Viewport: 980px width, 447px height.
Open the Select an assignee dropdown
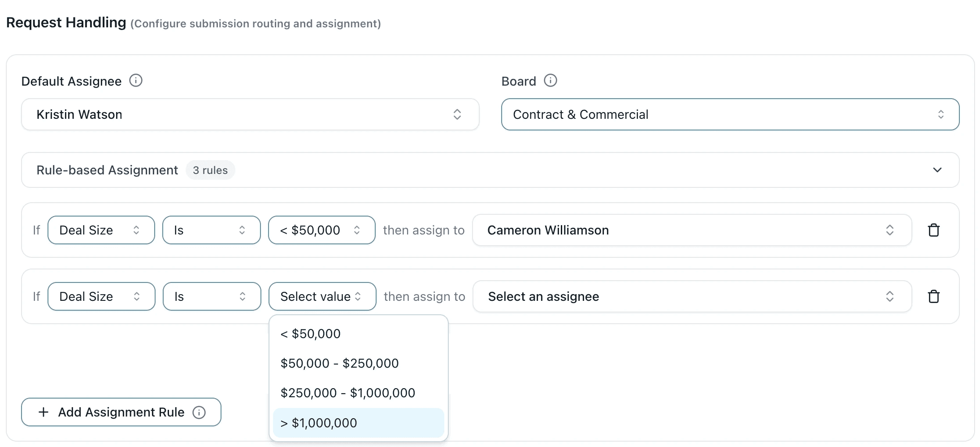coord(691,296)
